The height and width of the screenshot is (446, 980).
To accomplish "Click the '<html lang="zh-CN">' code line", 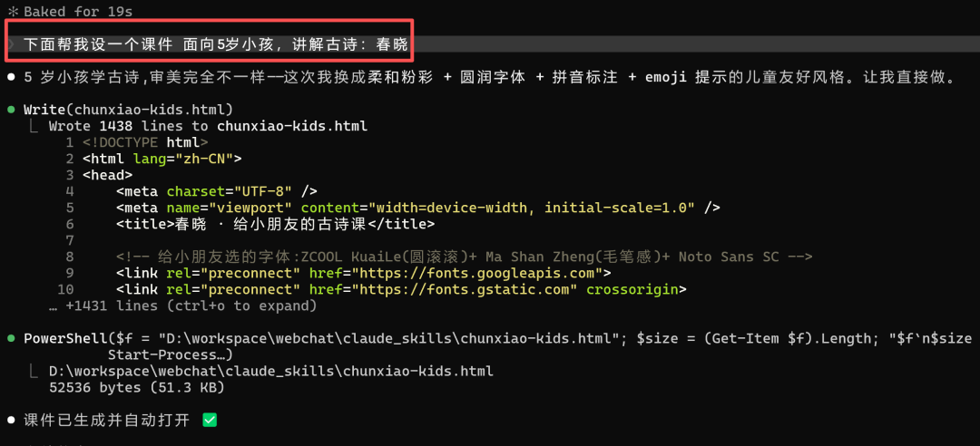I will point(162,159).
